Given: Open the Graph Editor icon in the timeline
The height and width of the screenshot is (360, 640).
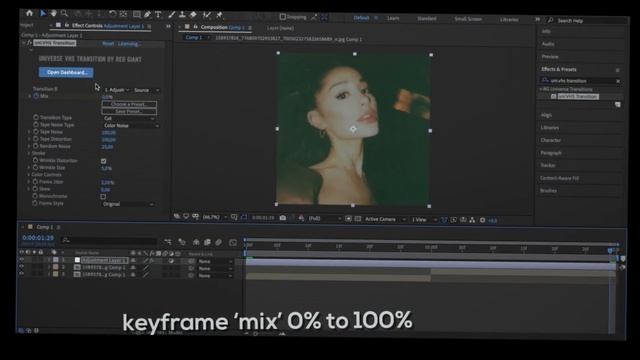Looking at the screenshot, I should point(233,243).
